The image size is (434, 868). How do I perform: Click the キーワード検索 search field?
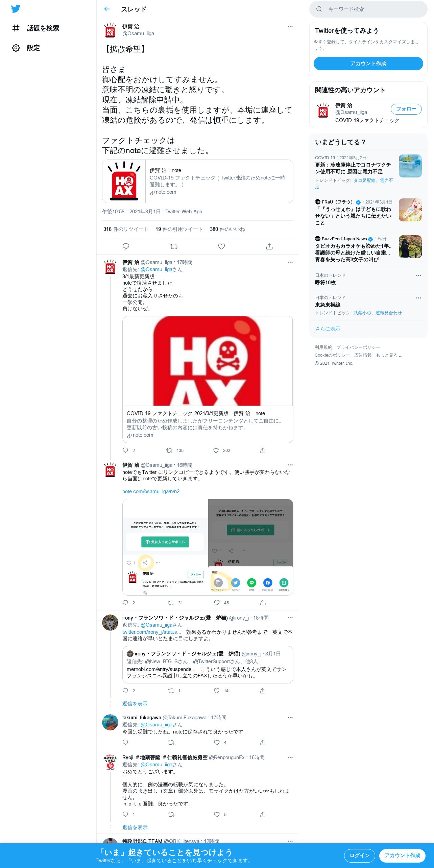(x=368, y=9)
